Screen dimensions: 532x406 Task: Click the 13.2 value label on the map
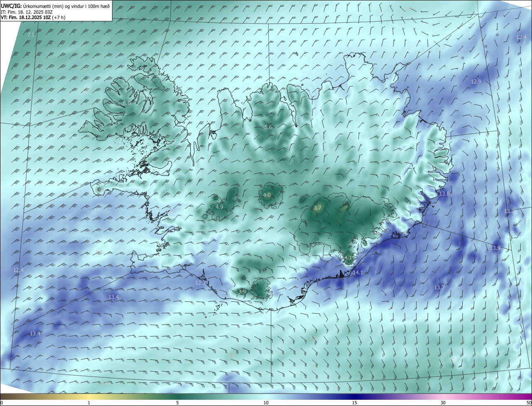pyautogui.click(x=509, y=211)
